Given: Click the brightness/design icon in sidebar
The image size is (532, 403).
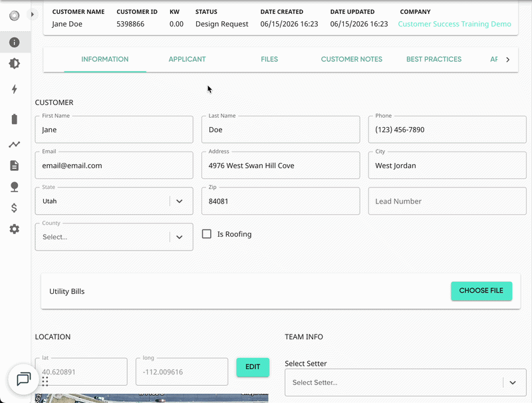Looking at the screenshot, I should tap(14, 63).
